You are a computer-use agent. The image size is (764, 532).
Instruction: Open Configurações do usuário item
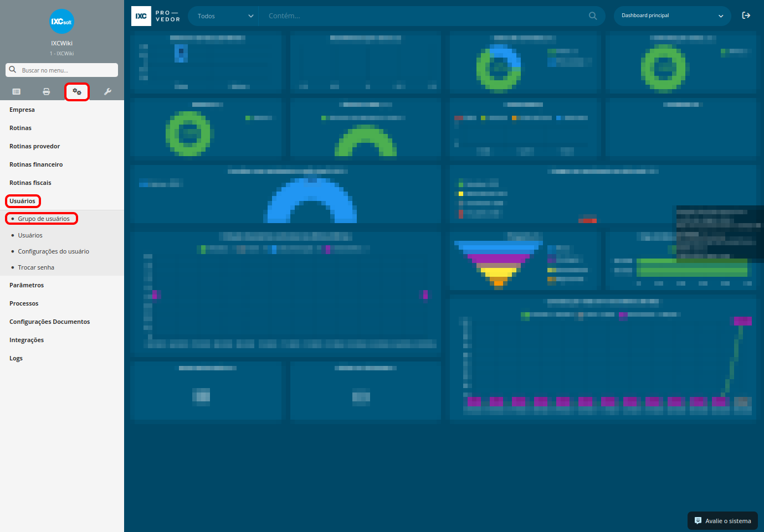click(53, 251)
